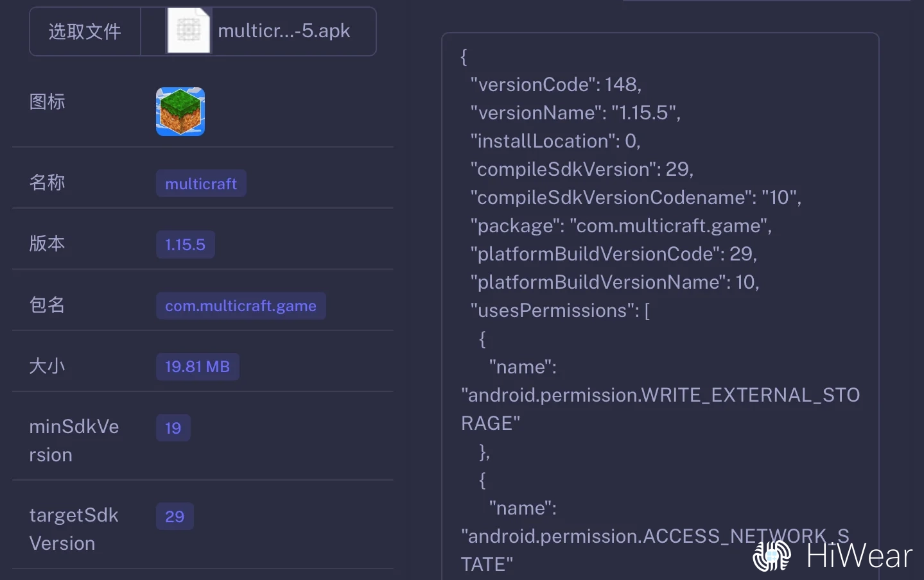The height and width of the screenshot is (580, 924).
Task: Click the JSON package com.multicraft.game line
Action: [x=620, y=226]
